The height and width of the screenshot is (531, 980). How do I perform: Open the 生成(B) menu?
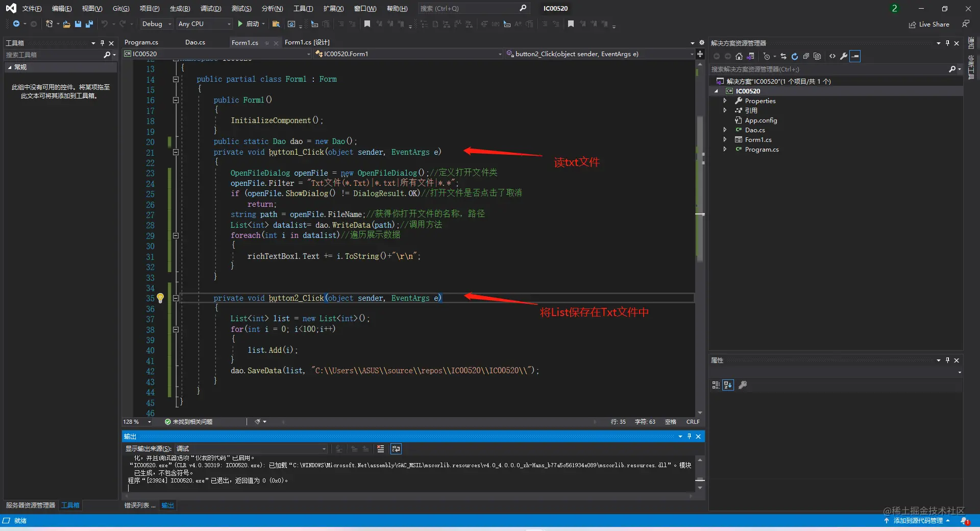point(180,8)
